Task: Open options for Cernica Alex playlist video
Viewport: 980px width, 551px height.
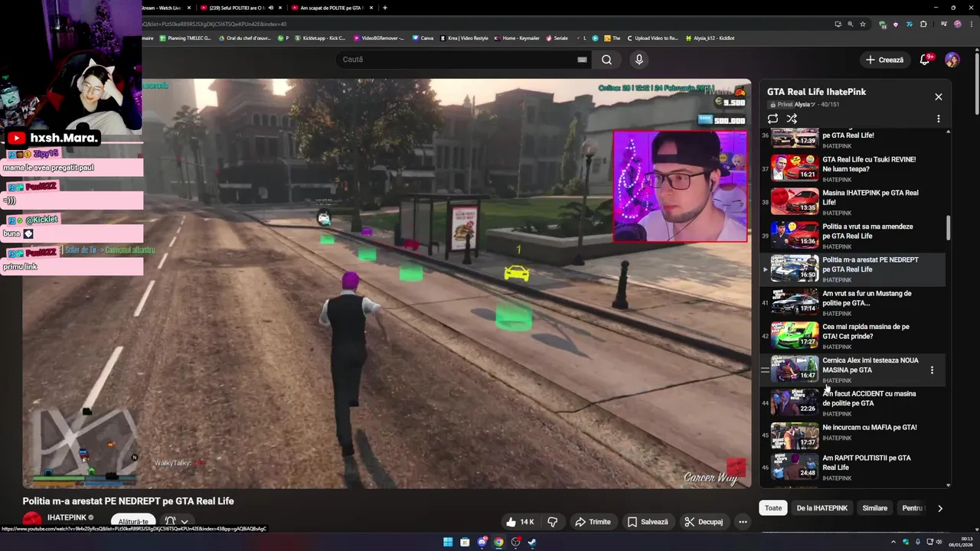Action: [932, 370]
